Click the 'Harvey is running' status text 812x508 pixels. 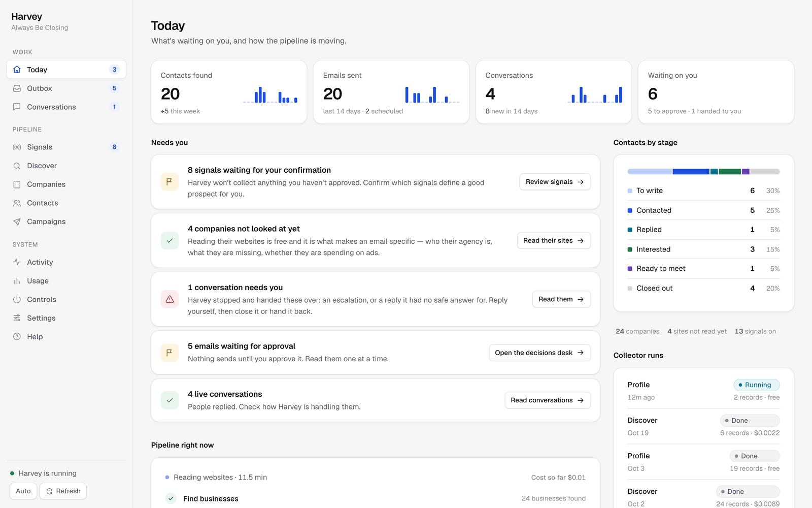[x=48, y=473]
